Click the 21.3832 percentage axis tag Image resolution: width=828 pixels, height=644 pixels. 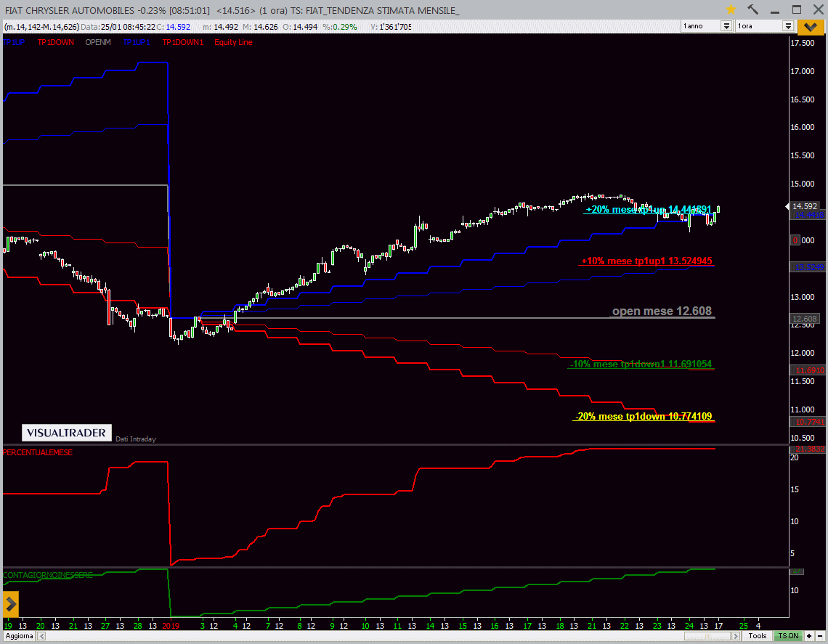[808, 449]
